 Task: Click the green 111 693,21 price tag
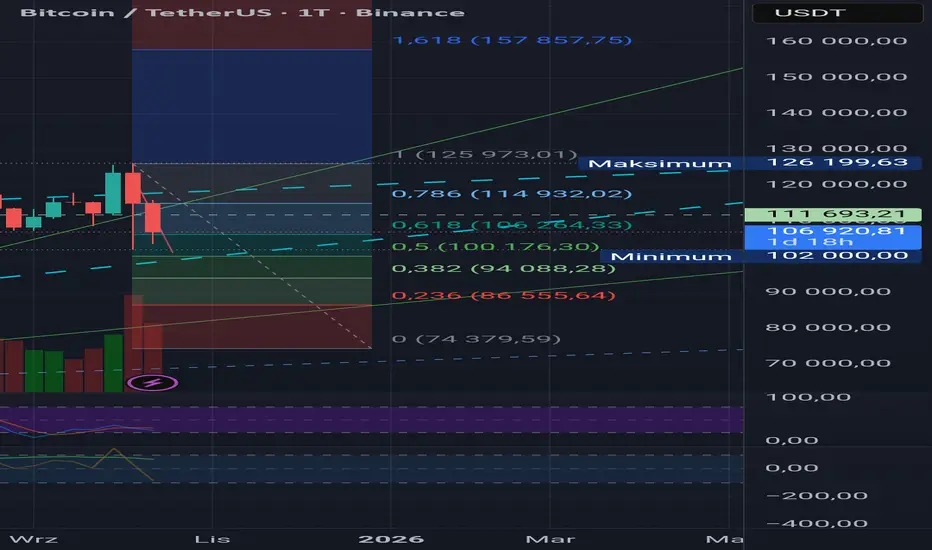point(833,214)
